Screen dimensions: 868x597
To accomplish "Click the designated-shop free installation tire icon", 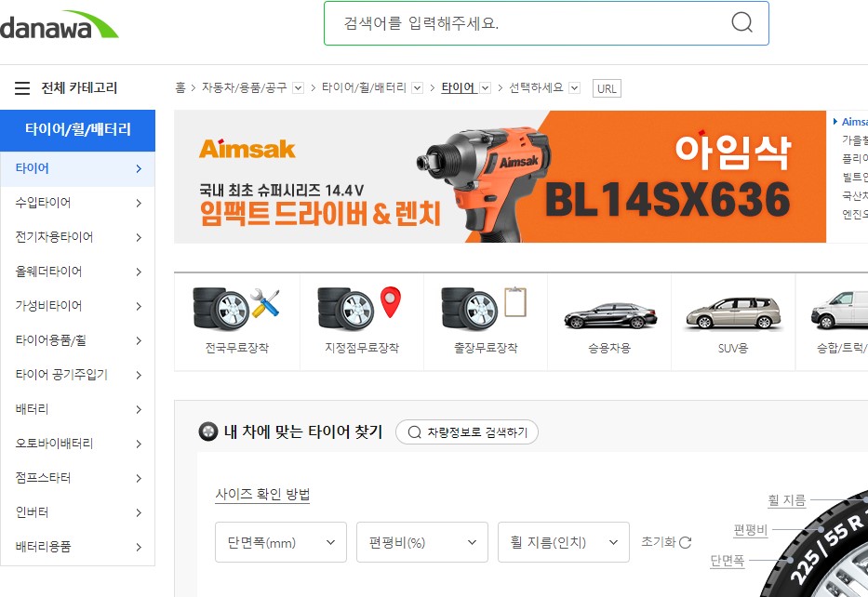I will tap(360, 309).
